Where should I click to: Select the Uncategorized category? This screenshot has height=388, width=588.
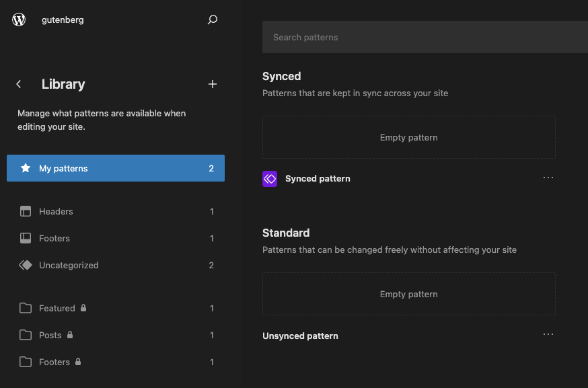coord(69,265)
